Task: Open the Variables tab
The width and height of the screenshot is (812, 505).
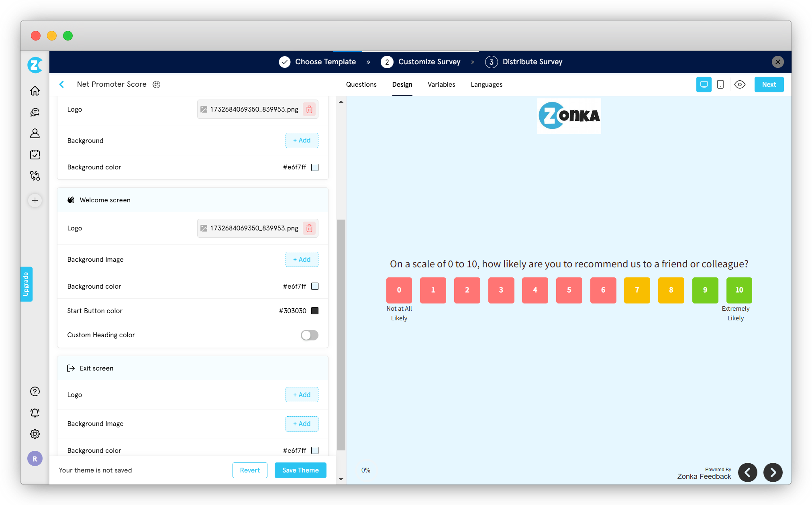Action: (441, 84)
